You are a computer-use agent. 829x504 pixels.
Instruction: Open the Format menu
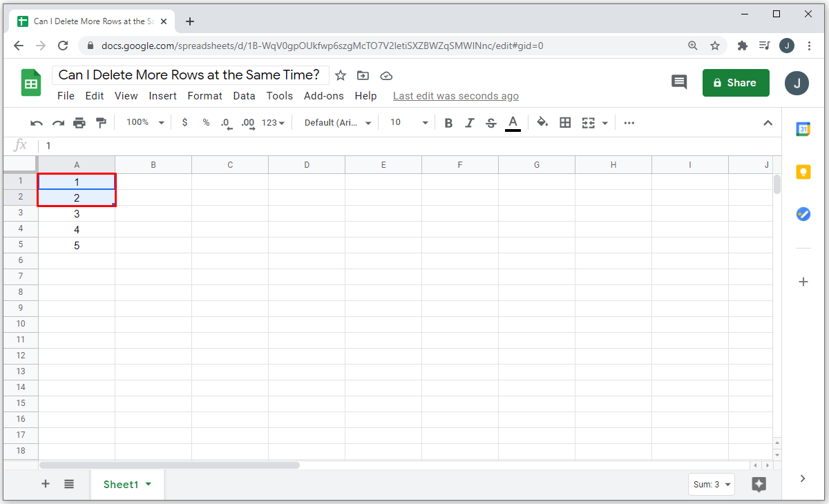click(x=204, y=96)
